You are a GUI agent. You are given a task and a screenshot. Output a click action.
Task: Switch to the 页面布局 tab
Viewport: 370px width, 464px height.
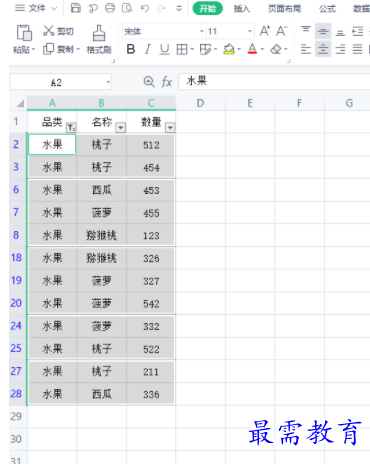[284, 8]
